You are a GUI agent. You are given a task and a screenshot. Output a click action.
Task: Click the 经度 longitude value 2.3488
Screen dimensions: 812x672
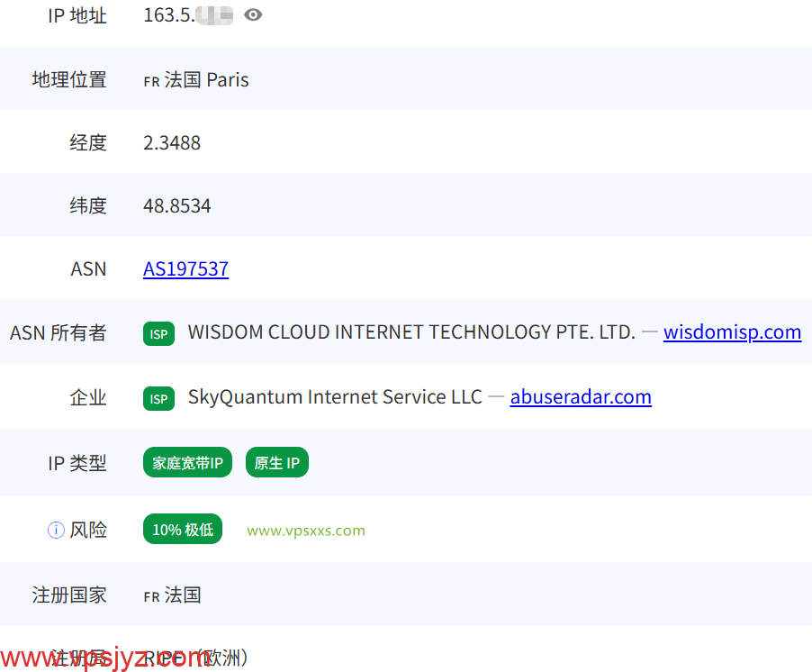click(172, 142)
